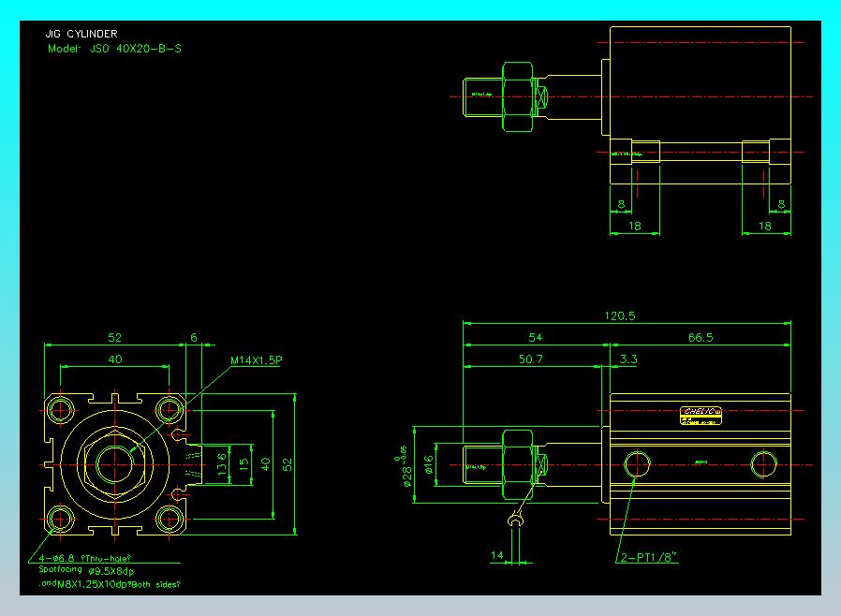Image resolution: width=841 pixels, height=616 pixels.
Task: Select the vertical 40 bolt-spacing dimension
Action: pos(265,464)
